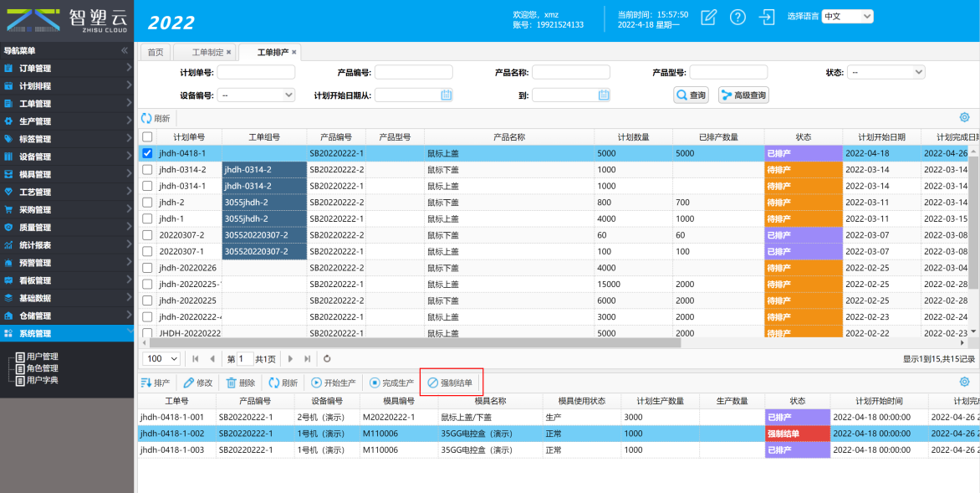Click the 排产 toolbar button

(x=156, y=383)
